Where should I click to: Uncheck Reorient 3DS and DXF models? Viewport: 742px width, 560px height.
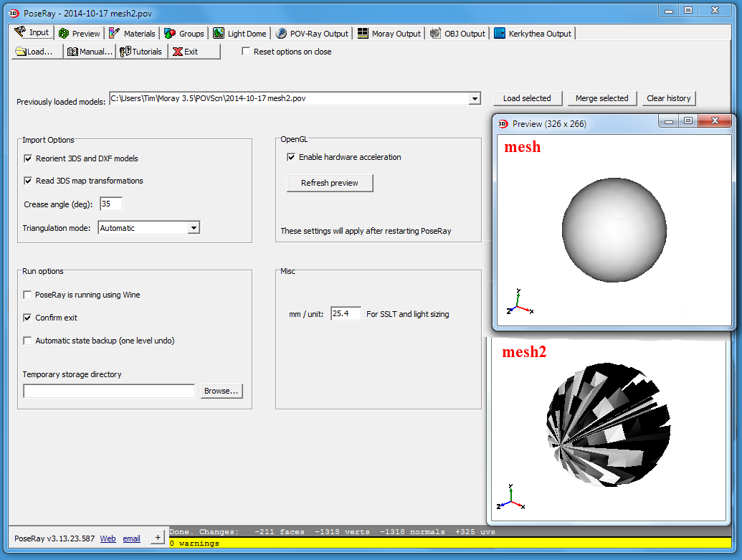pyautogui.click(x=28, y=158)
